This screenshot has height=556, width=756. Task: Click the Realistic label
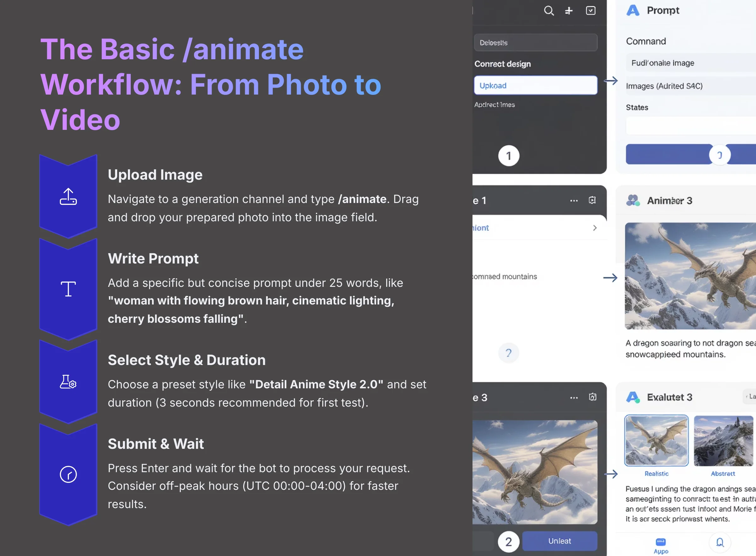[656, 473]
